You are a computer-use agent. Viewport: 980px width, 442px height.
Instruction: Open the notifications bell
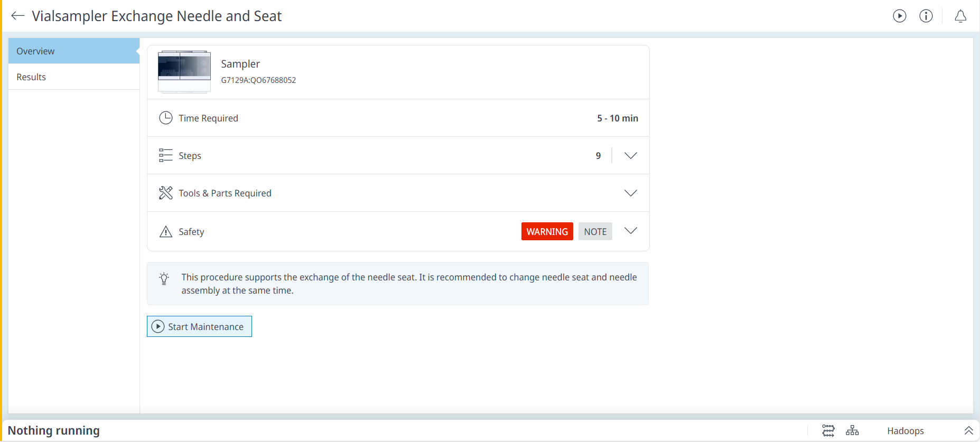tap(960, 16)
